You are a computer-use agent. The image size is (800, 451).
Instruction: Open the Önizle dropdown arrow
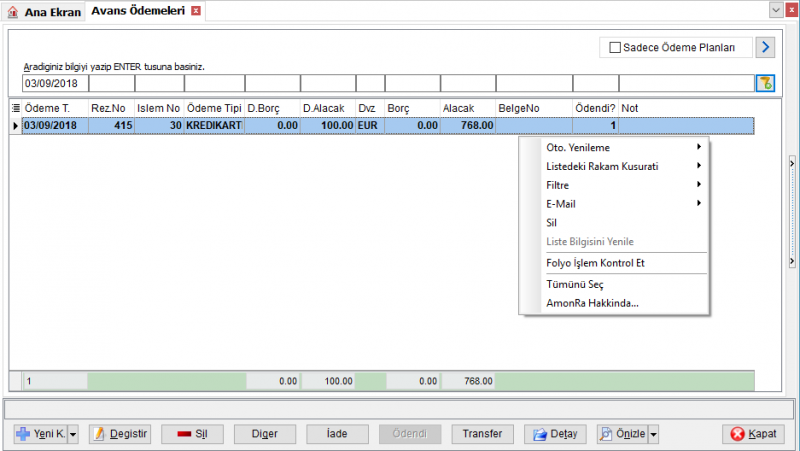pyautogui.click(x=653, y=434)
